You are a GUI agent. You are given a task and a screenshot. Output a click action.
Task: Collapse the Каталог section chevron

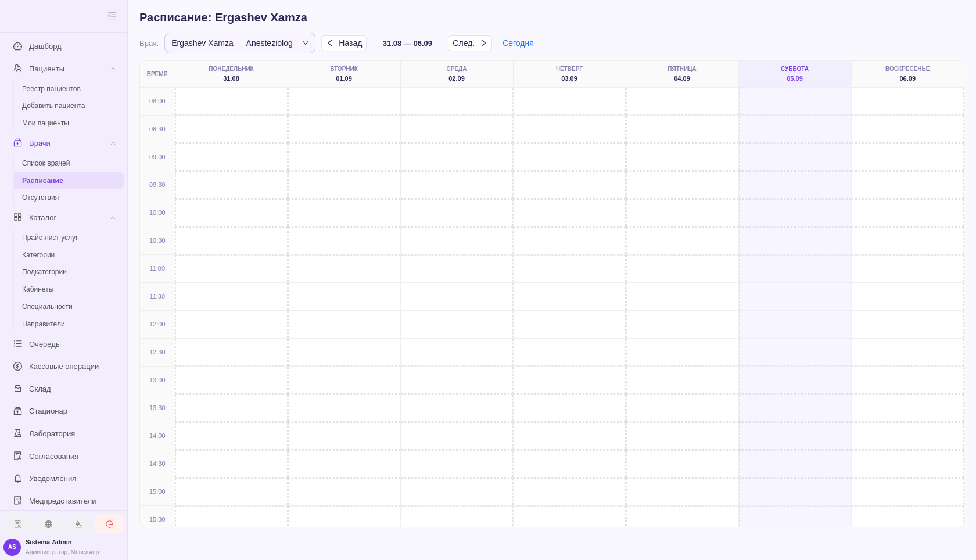[113, 218]
